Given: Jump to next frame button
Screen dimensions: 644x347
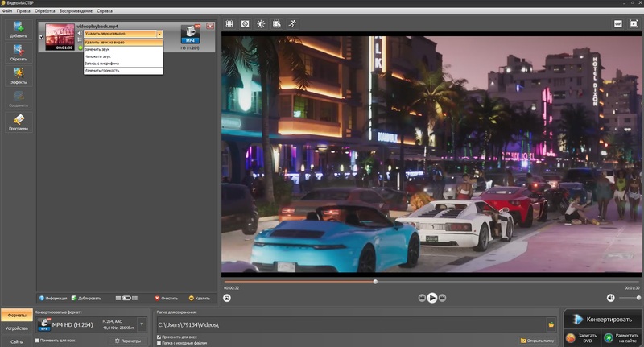Looking at the screenshot, I should click(442, 298).
